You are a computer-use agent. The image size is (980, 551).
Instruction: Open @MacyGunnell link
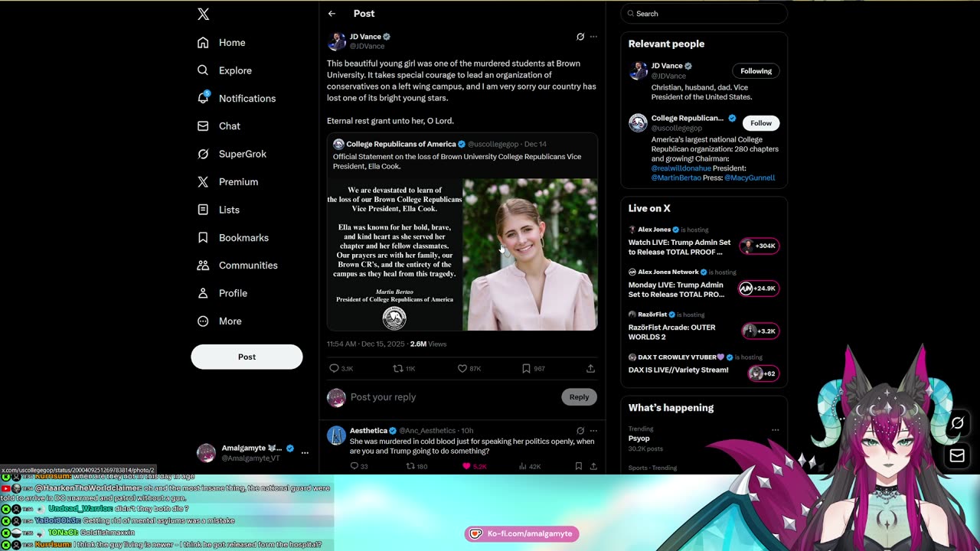pos(750,178)
